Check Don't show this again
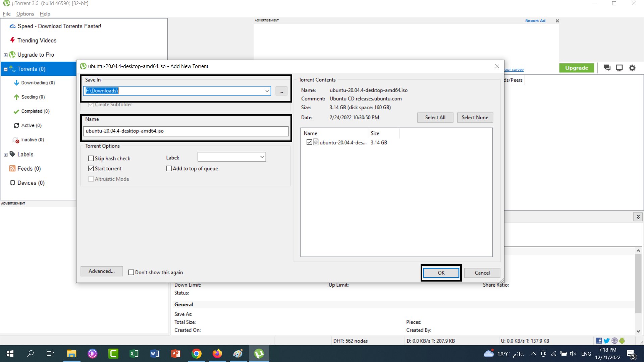The image size is (644, 362). tap(131, 272)
